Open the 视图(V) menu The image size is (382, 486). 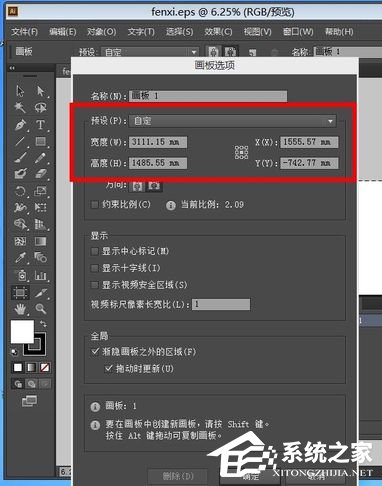point(257,32)
